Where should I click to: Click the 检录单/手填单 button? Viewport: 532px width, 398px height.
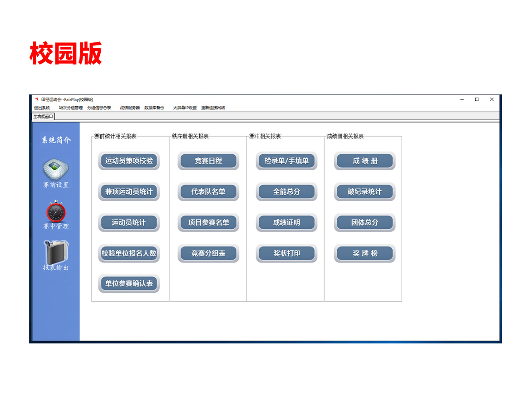[286, 161]
